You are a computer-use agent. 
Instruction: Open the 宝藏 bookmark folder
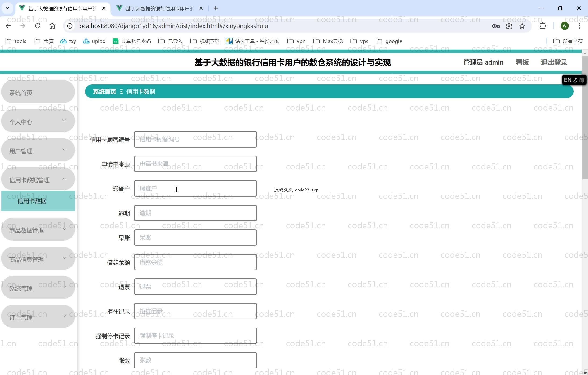pyautogui.click(x=44, y=41)
